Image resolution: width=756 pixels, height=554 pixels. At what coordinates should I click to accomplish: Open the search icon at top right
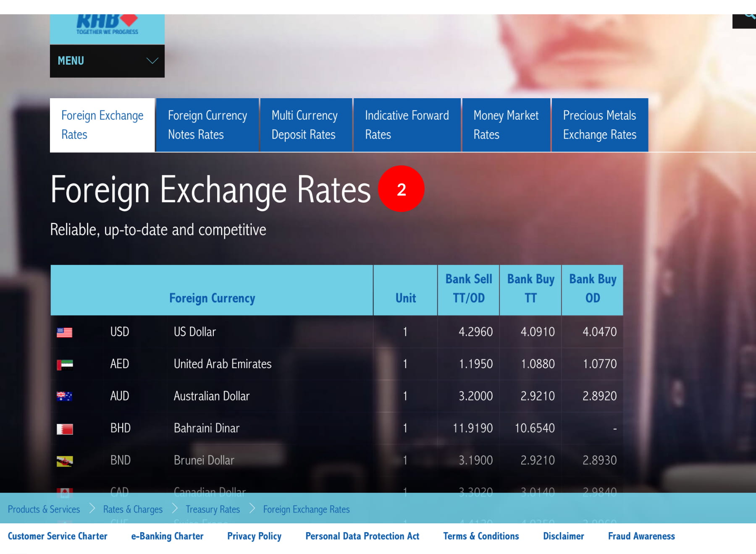748,18
